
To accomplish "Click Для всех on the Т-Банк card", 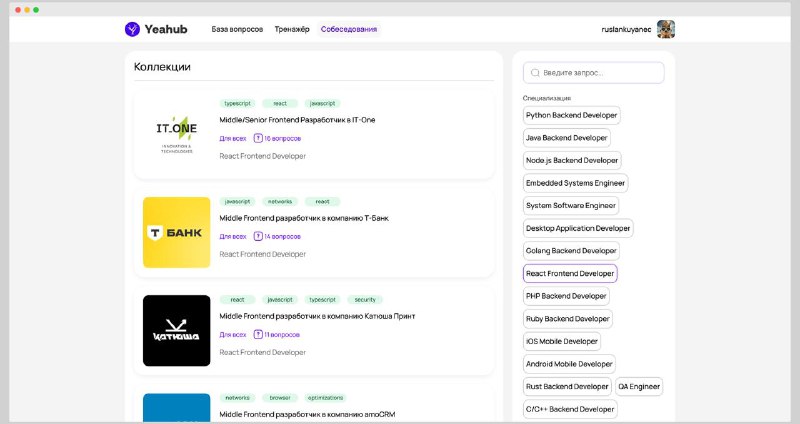I will pos(233,236).
